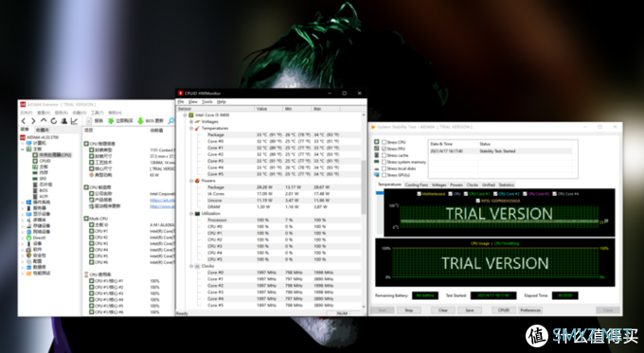Switch to the Statistics tab

click(x=506, y=185)
